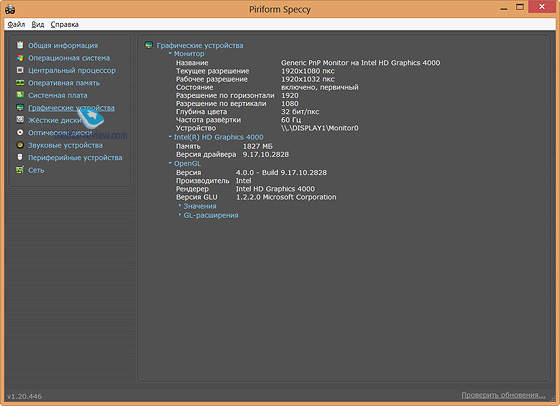Open Звуковые устройства section
The image size is (560, 406).
65,145
